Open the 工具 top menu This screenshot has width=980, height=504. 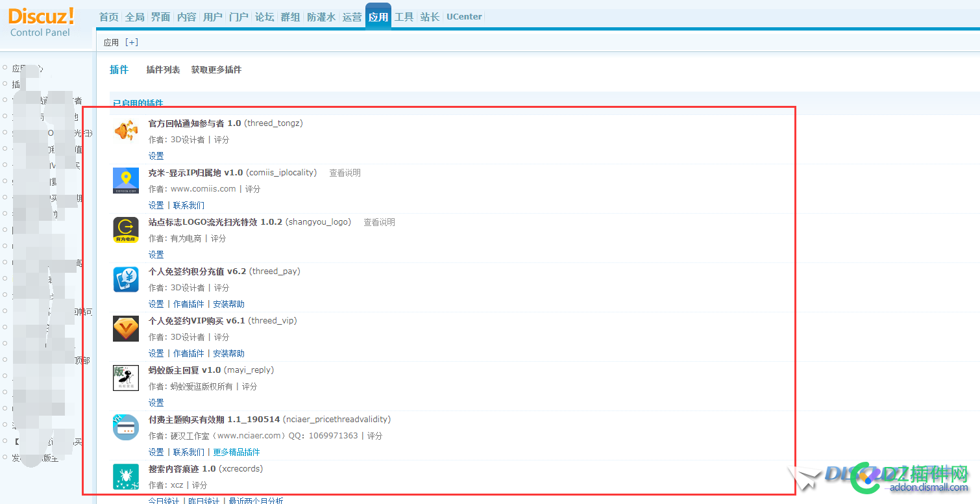pos(404,17)
